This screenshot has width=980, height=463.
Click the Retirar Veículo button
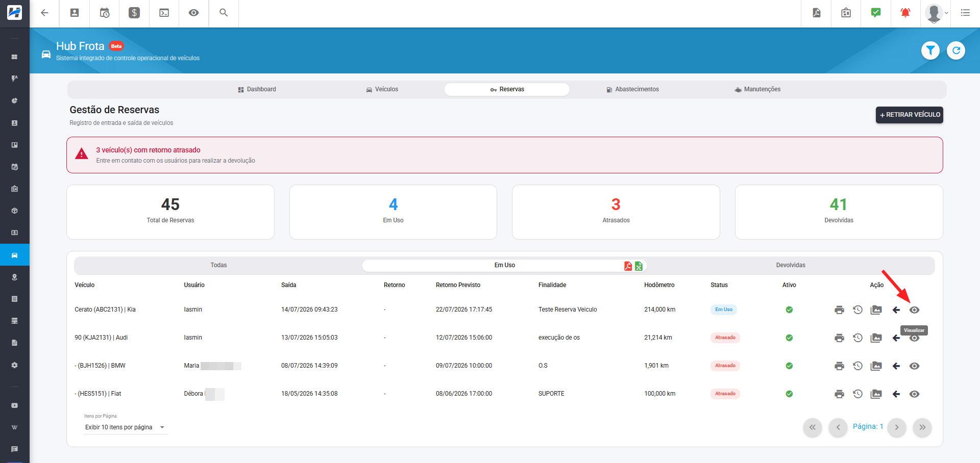pyautogui.click(x=910, y=115)
